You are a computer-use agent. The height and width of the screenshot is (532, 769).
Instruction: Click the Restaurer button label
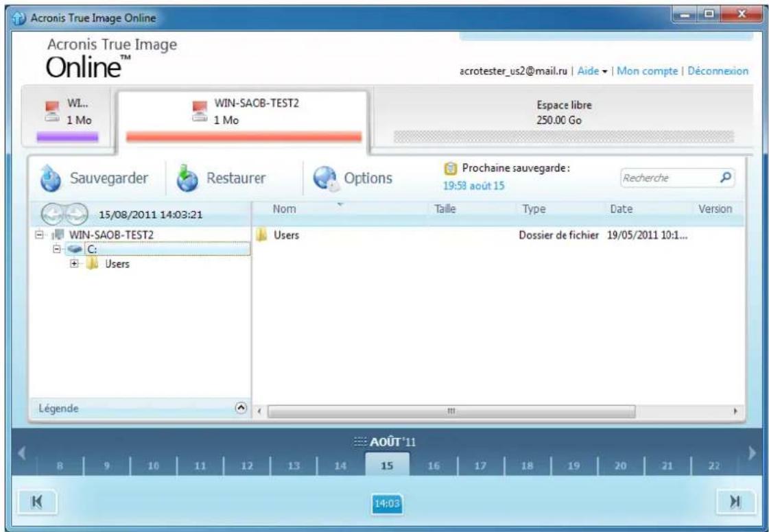pyautogui.click(x=236, y=178)
